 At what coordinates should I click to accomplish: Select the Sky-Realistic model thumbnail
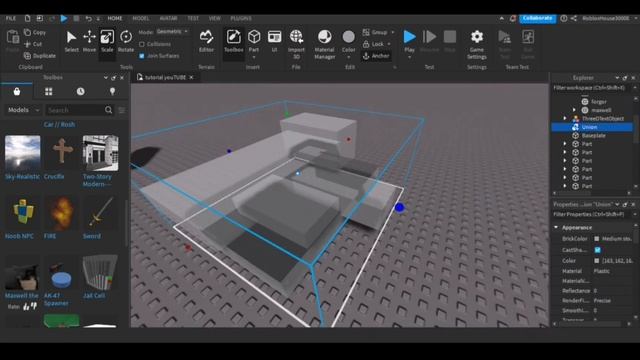pos(22,153)
